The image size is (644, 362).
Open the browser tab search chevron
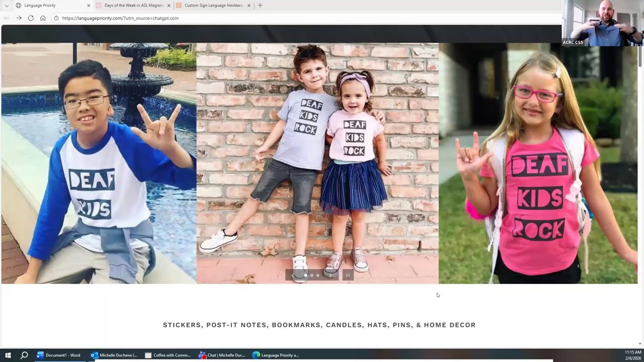click(6, 6)
